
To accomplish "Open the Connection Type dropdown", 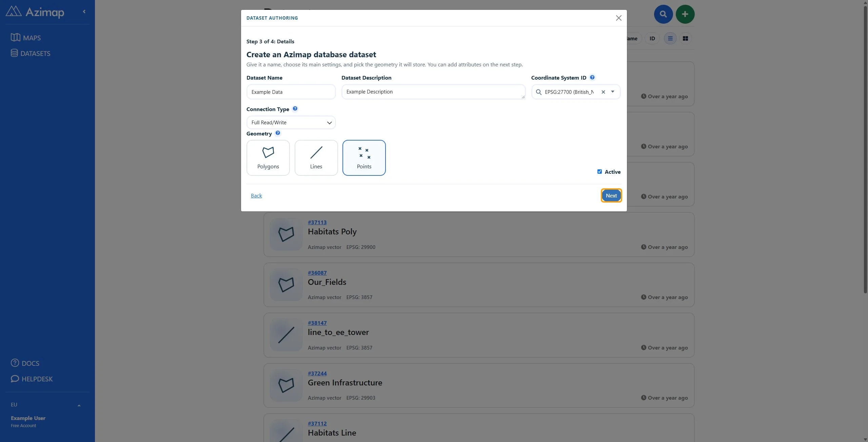I will coord(291,123).
